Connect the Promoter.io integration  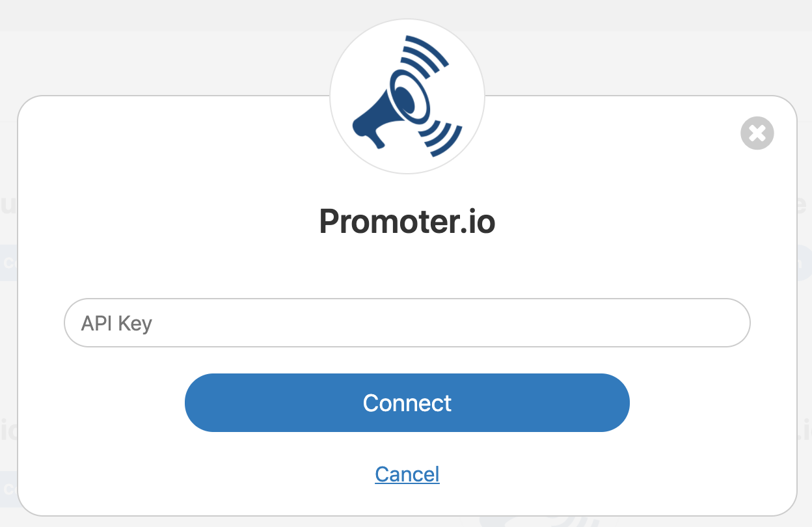click(x=407, y=403)
